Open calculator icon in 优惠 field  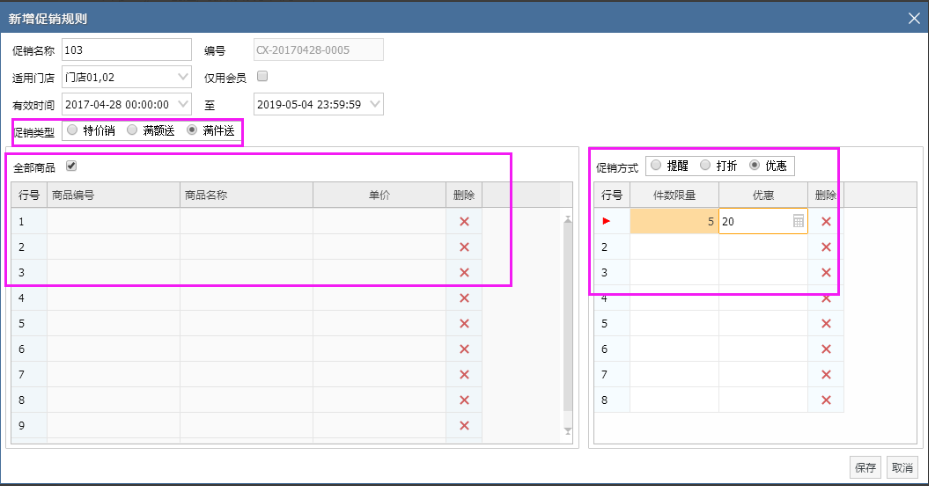pyautogui.click(x=798, y=221)
